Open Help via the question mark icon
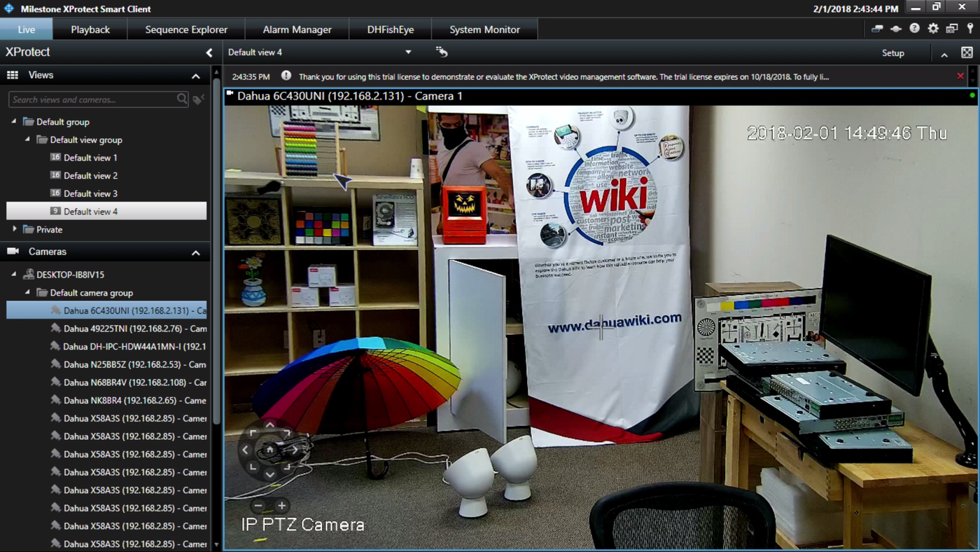Image resolution: width=980 pixels, height=552 pixels. [915, 29]
